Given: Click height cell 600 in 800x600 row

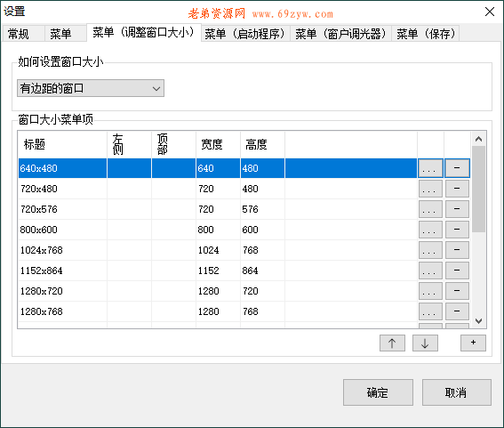Looking at the screenshot, I should click(x=262, y=230).
